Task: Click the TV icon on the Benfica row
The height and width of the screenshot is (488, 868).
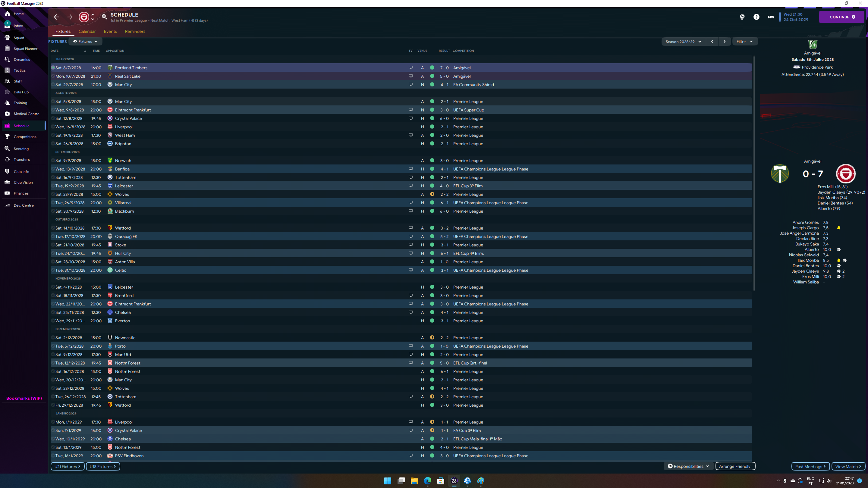Action: coord(410,169)
